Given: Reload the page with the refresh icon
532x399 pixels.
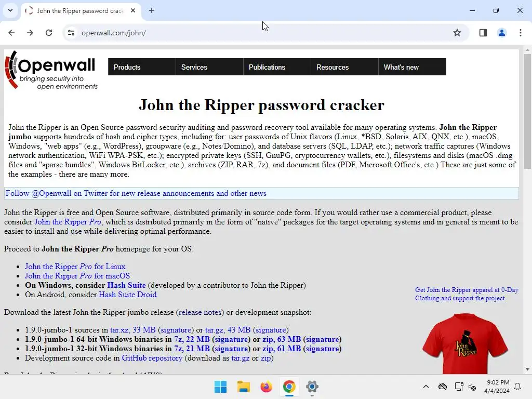Looking at the screenshot, I should 49,33.
